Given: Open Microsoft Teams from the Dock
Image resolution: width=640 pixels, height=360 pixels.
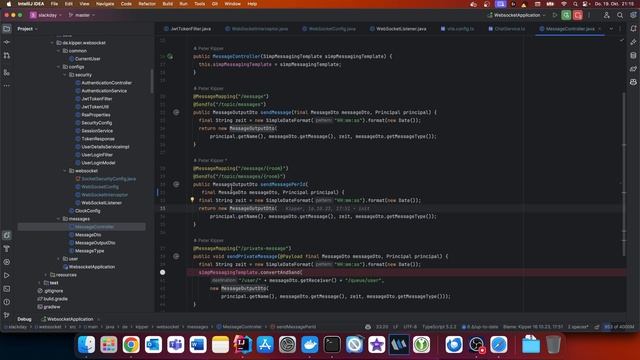Looking at the screenshot, I should point(176,345).
